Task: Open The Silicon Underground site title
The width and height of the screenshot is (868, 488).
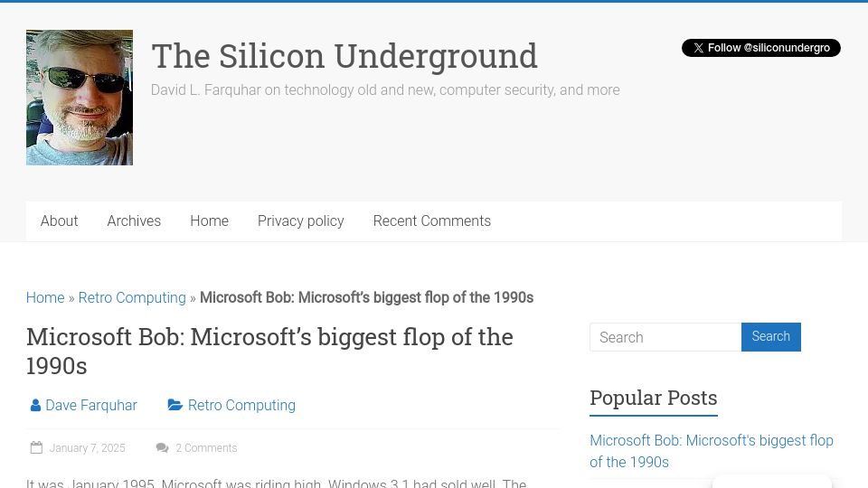Action: tap(344, 56)
